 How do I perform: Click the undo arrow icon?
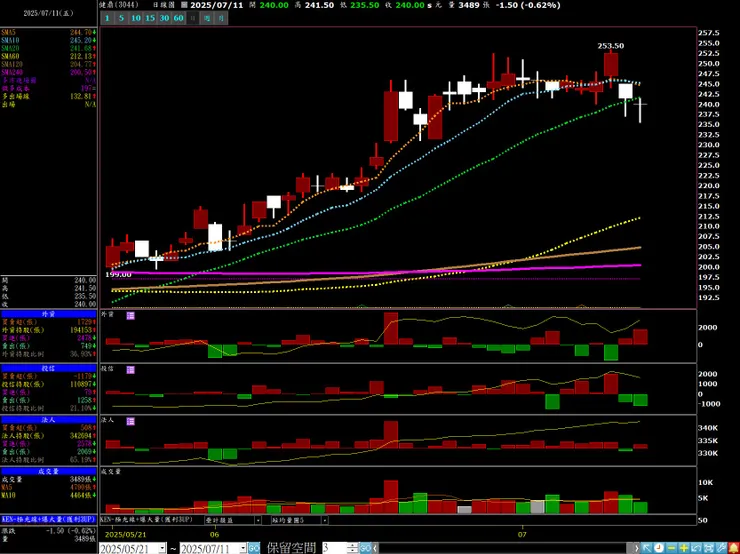coord(697,548)
